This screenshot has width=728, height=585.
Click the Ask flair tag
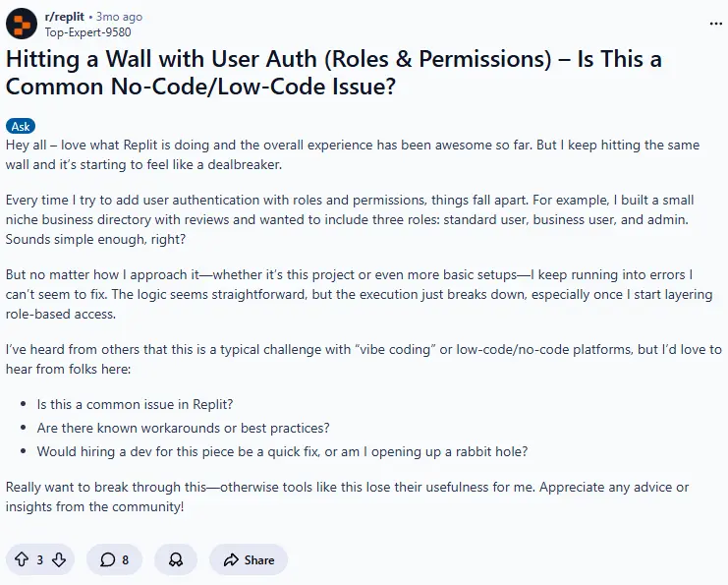coord(21,126)
